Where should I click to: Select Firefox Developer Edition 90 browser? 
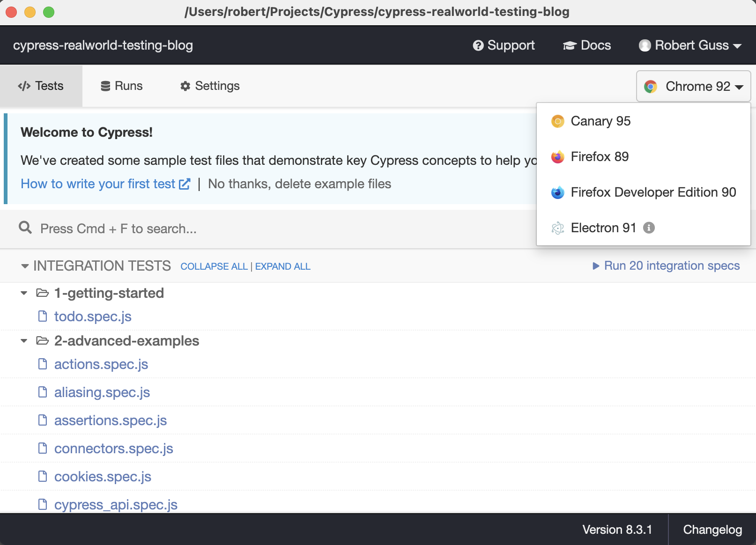644,192
